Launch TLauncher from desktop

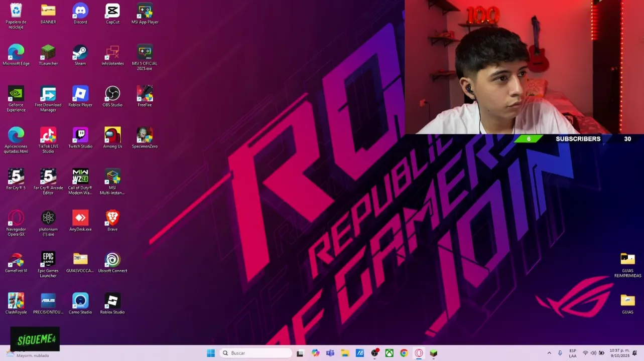pos(48,55)
